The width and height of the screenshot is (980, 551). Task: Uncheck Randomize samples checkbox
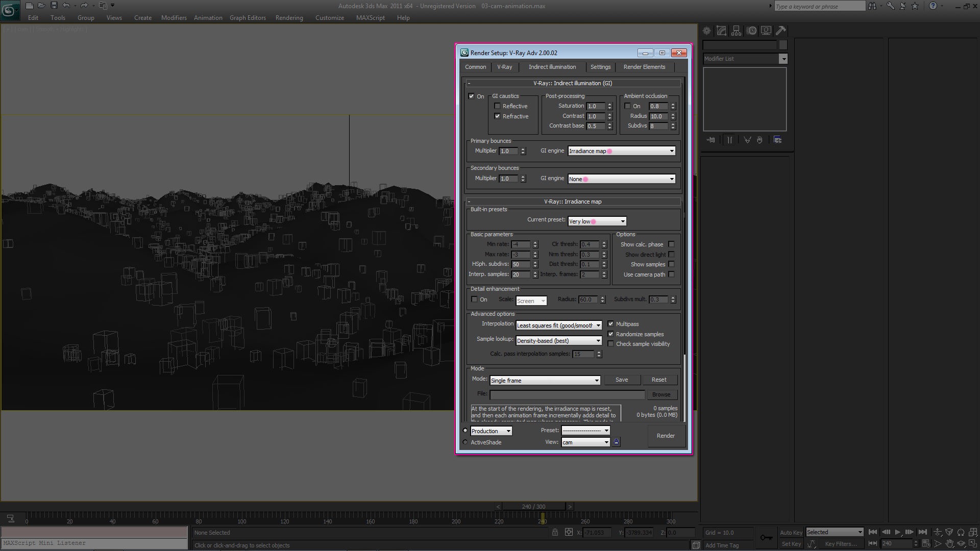(x=610, y=334)
